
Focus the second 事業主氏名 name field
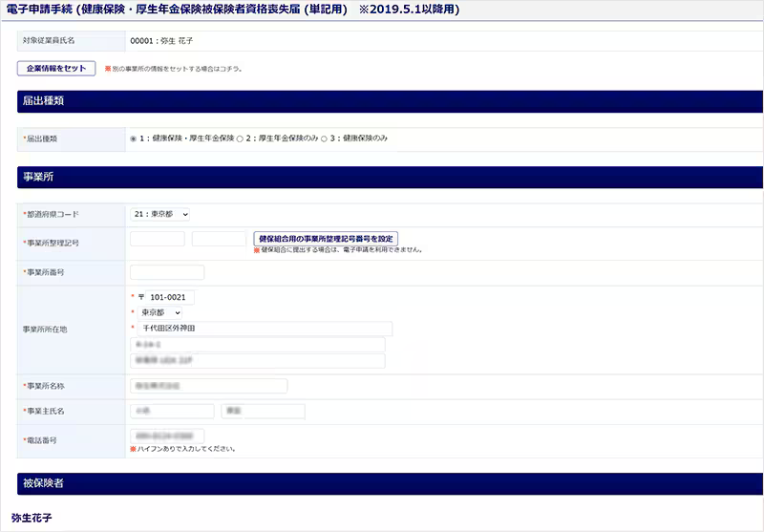click(263, 412)
